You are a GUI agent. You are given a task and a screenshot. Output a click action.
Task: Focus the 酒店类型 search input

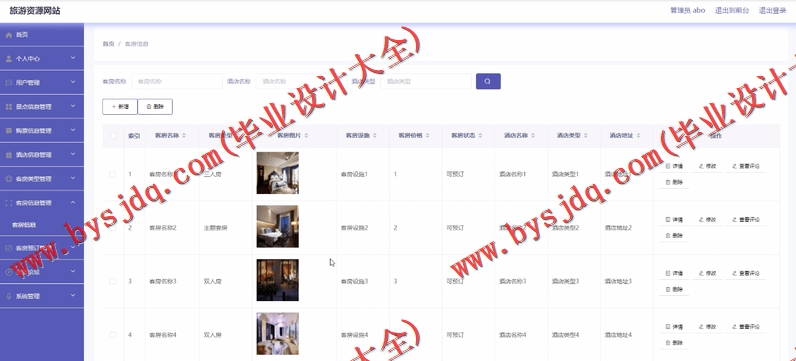coord(425,81)
